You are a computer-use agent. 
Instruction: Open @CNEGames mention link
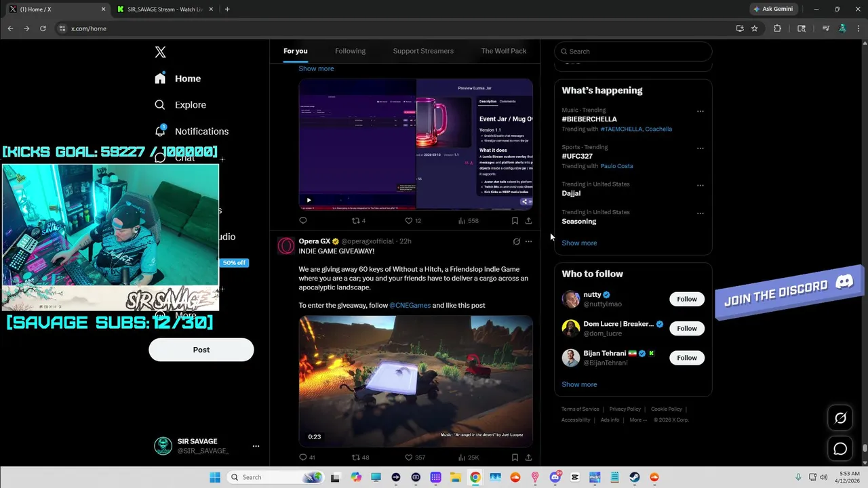click(410, 306)
